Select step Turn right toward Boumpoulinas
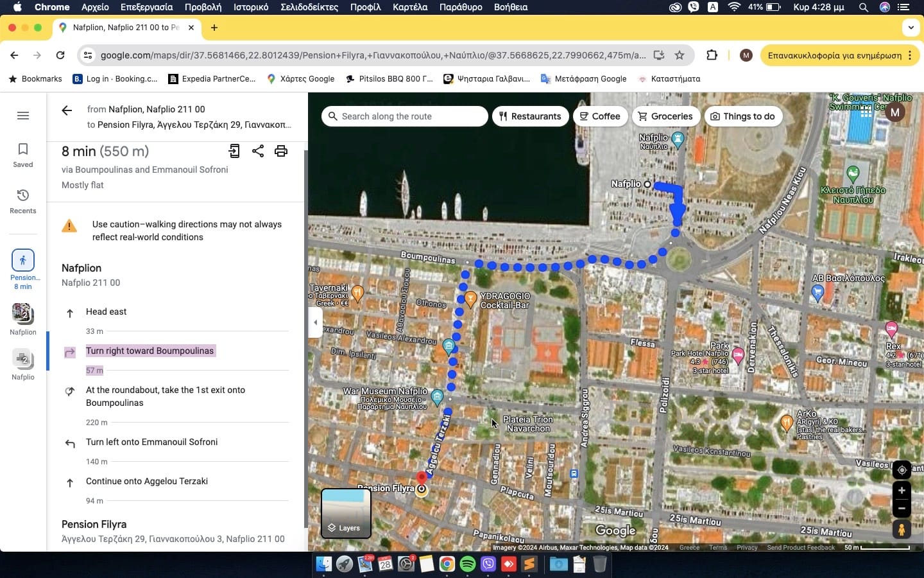Viewport: 924px width, 578px height. point(150,351)
